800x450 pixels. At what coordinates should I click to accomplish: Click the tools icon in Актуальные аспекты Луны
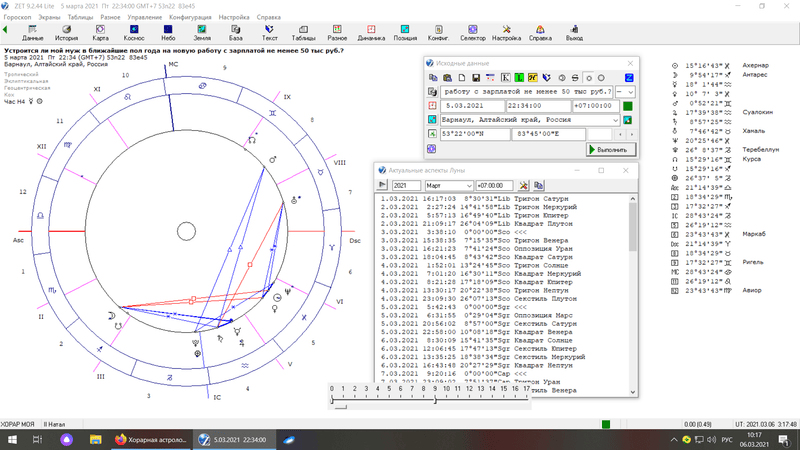(x=523, y=185)
